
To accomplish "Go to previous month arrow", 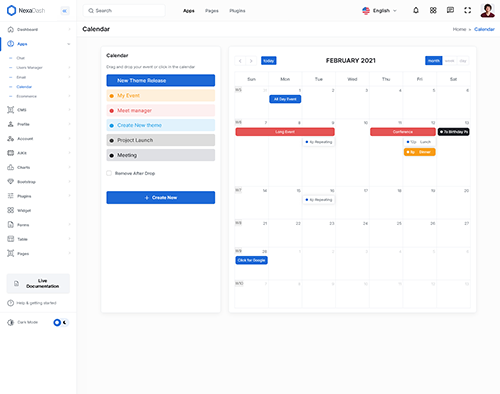I will click(x=240, y=61).
